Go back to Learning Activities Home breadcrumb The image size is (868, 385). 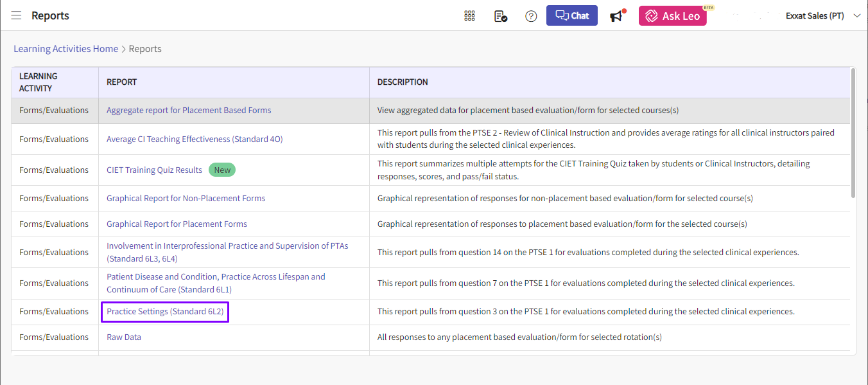[66, 49]
